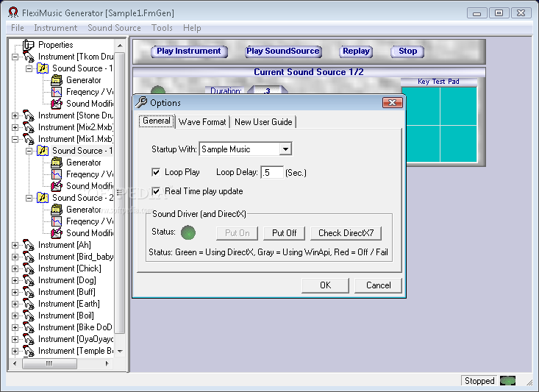Click the Mix2.Mxb instrument icon

[x=29, y=127]
